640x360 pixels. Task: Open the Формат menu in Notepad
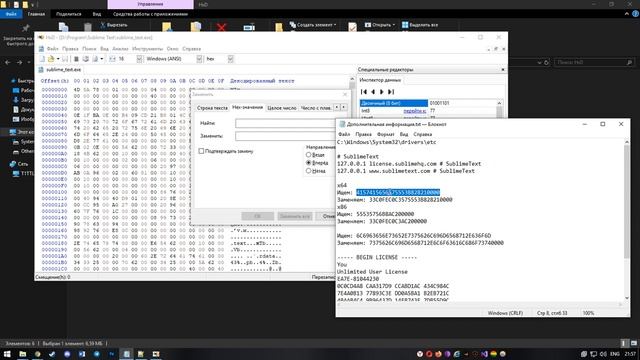pyautogui.click(x=385, y=134)
